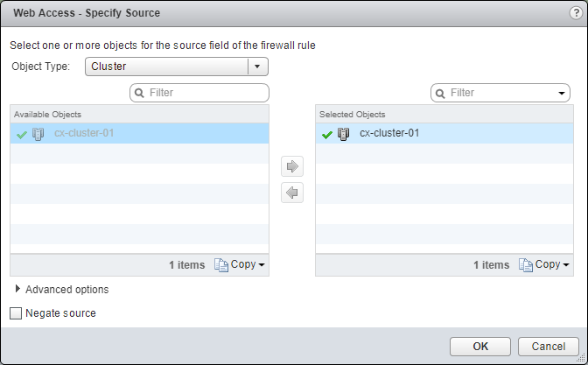Viewport: 588px width, 365px height.
Task: Enable the Negate source checkbox
Action: point(16,313)
